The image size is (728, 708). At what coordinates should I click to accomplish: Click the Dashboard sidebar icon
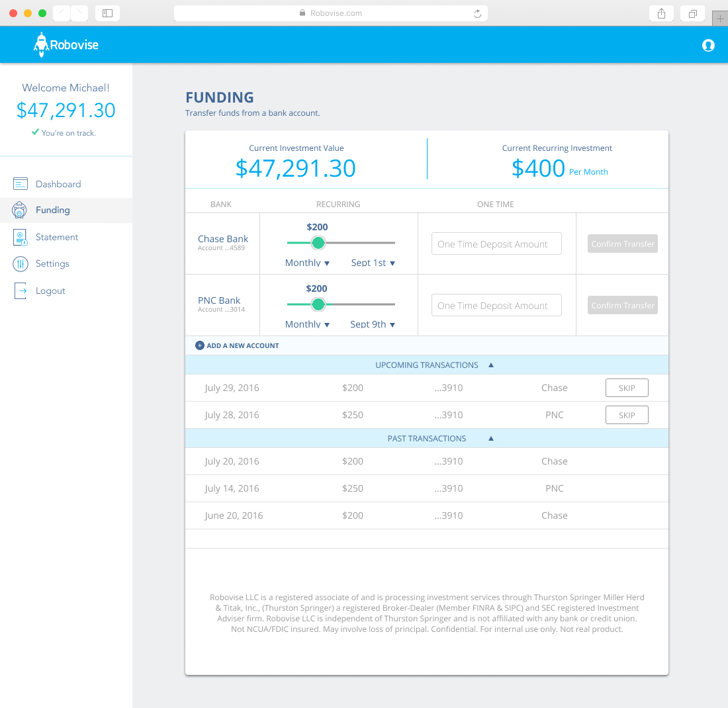point(21,184)
